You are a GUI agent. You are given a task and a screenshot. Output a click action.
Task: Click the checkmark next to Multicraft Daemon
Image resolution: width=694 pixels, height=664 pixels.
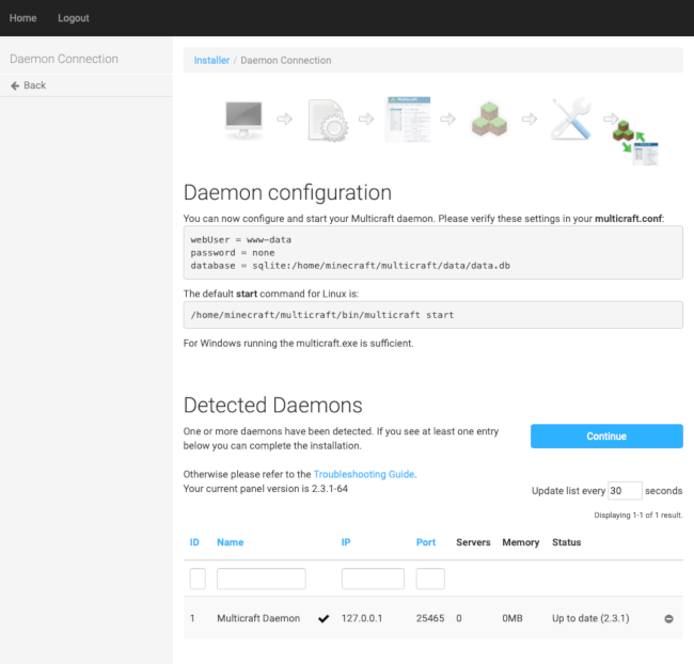point(323,619)
